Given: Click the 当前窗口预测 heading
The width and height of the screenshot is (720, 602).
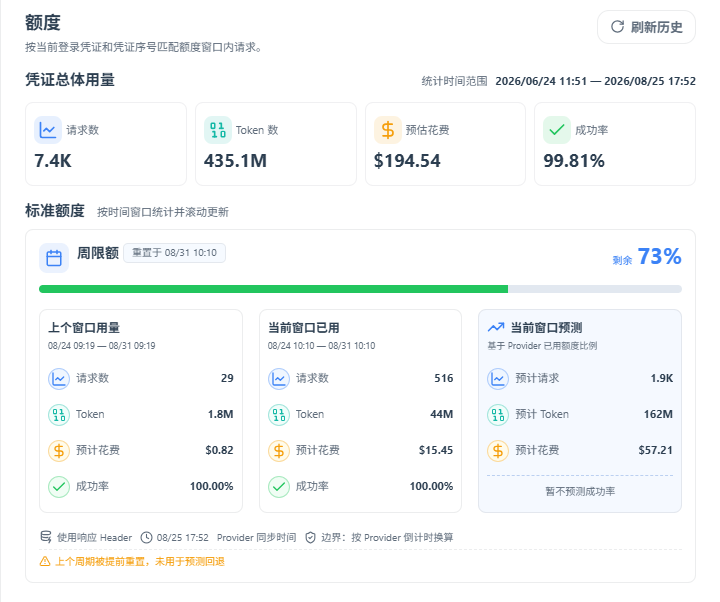Looking at the screenshot, I should coord(546,328).
